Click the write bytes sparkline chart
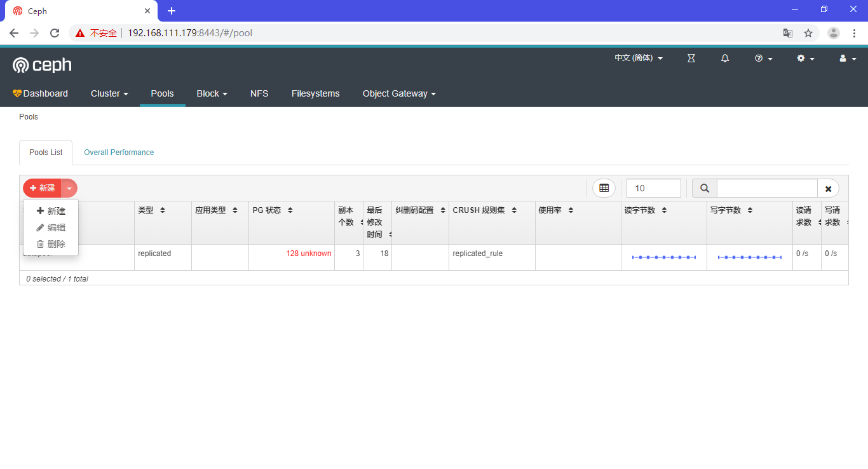The height and width of the screenshot is (469, 868). tap(750, 257)
